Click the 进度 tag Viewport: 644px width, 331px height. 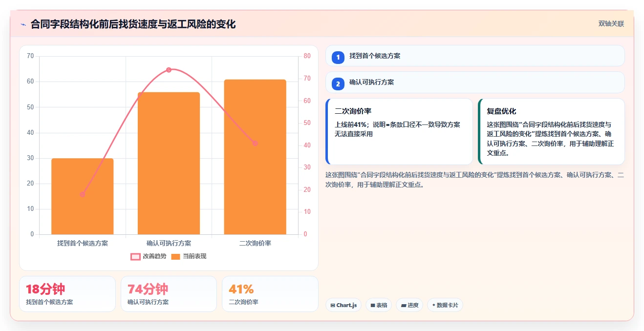(x=409, y=305)
